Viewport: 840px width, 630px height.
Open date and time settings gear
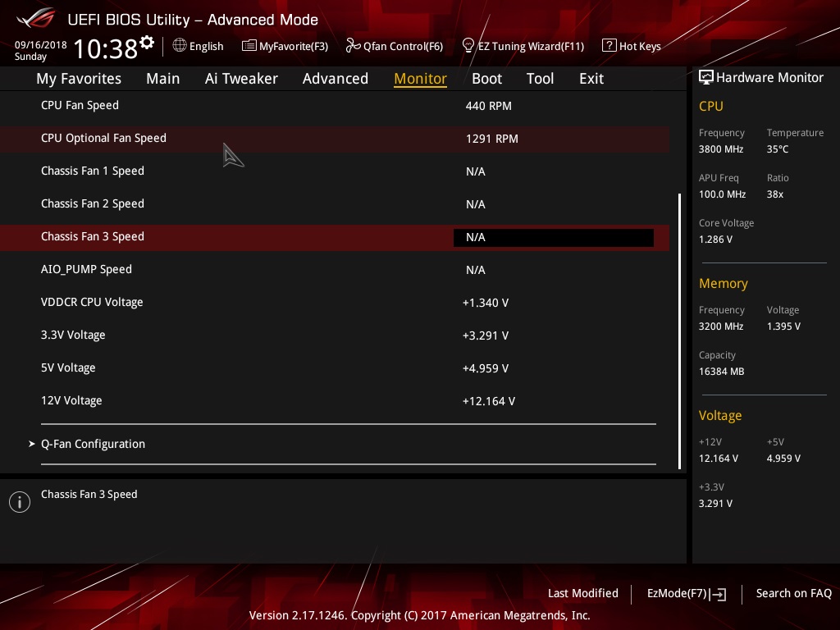[147, 42]
